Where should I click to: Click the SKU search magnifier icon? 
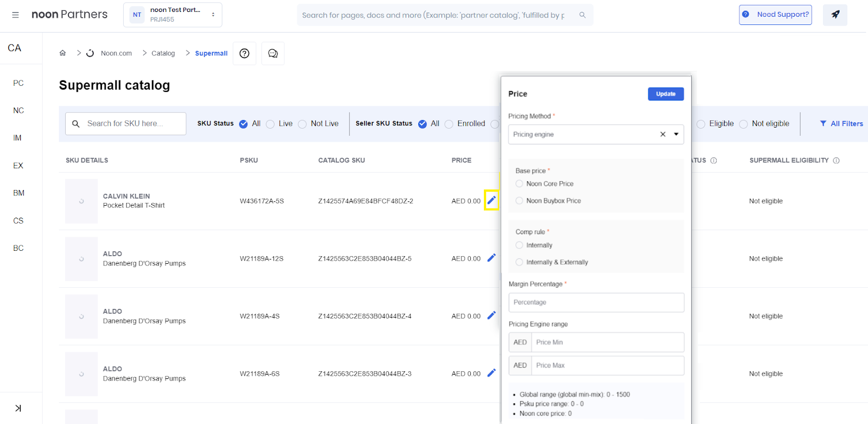(76, 124)
